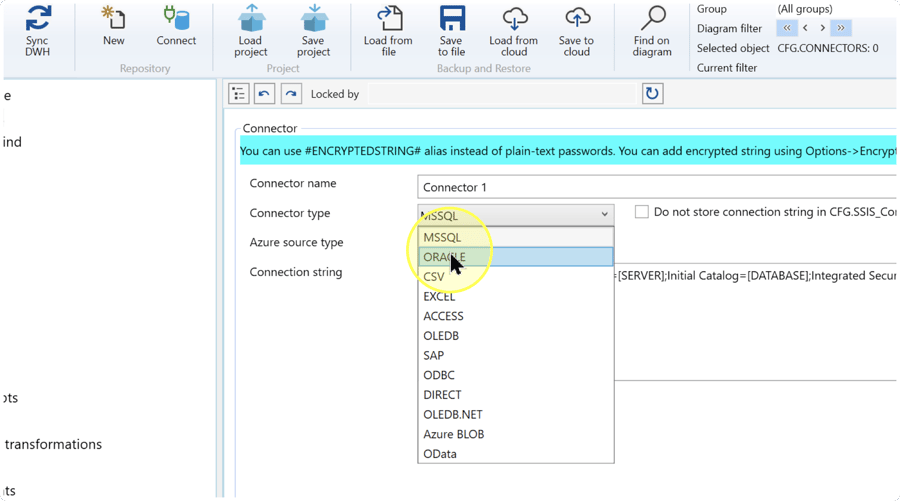Select ODBC connector type

(x=515, y=375)
